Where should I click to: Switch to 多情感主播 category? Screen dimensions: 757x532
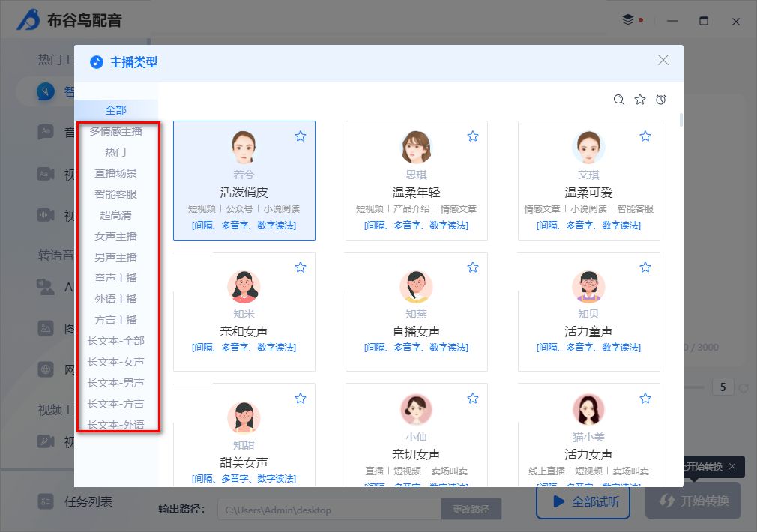(x=116, y=131)
